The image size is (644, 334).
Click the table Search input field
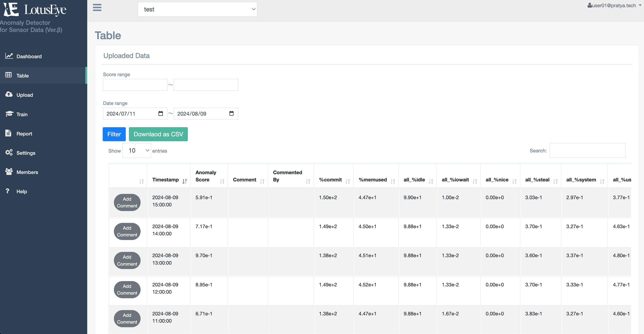587,150
